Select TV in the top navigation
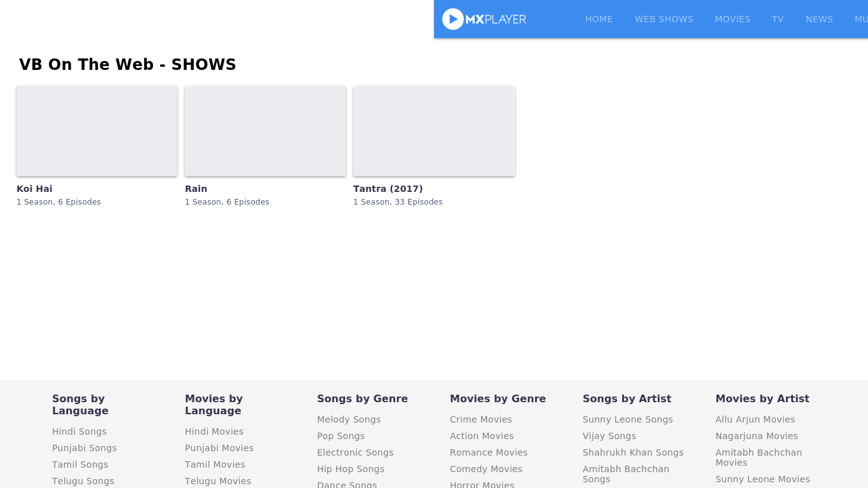Image resolution: width=868 pixels, height=488 pixels. coord(777,19)
